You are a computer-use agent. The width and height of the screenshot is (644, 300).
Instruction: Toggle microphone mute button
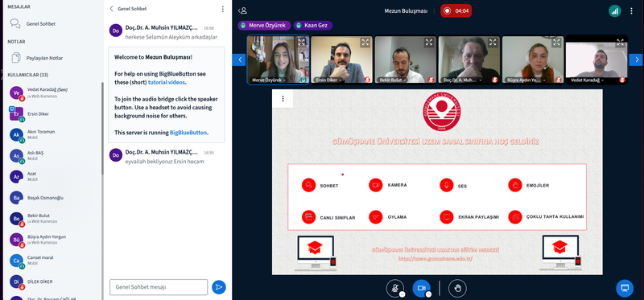pos(395,289)
